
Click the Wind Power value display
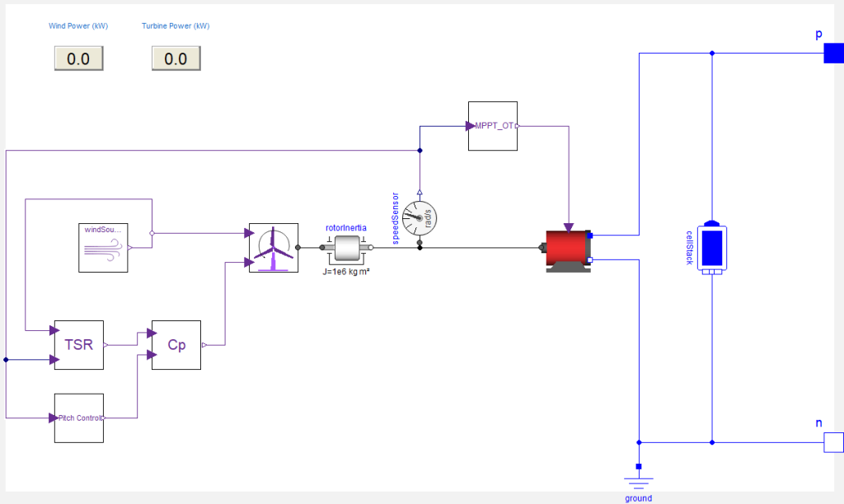coord(78,58)
